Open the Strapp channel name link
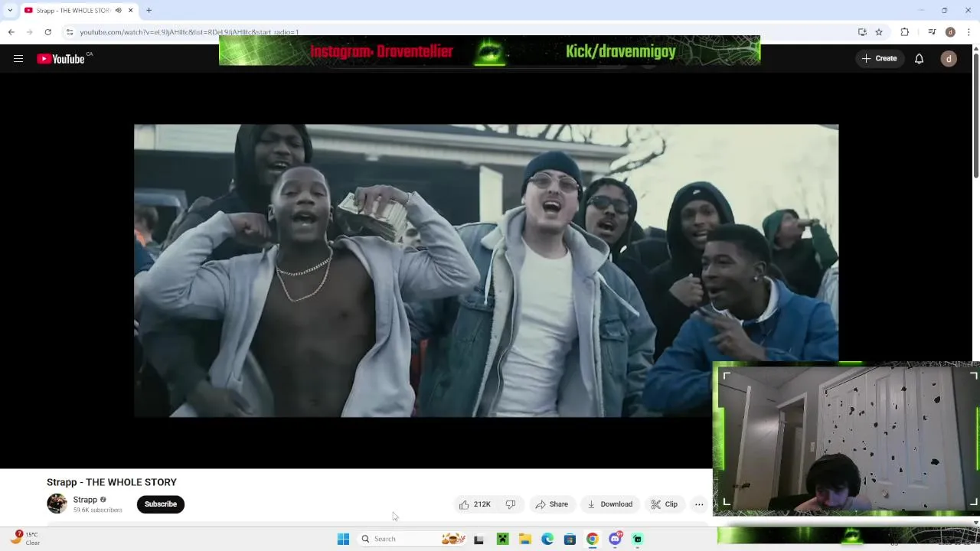 [85, 500]
